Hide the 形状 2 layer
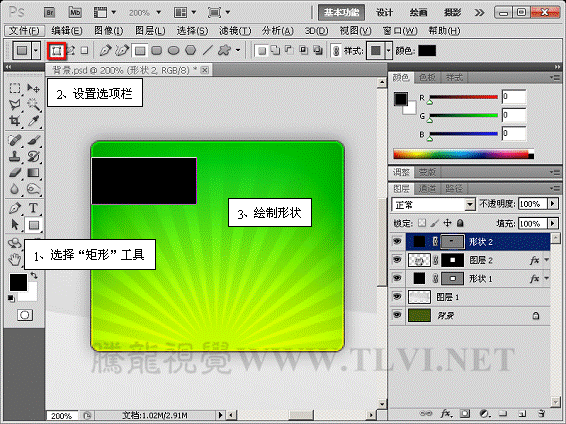 tap(397, 241)
